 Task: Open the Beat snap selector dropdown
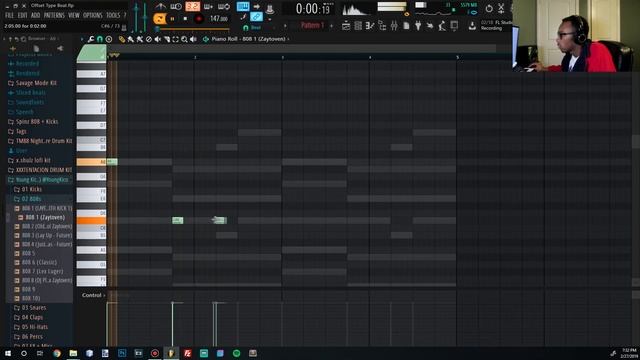coord(255,27)
